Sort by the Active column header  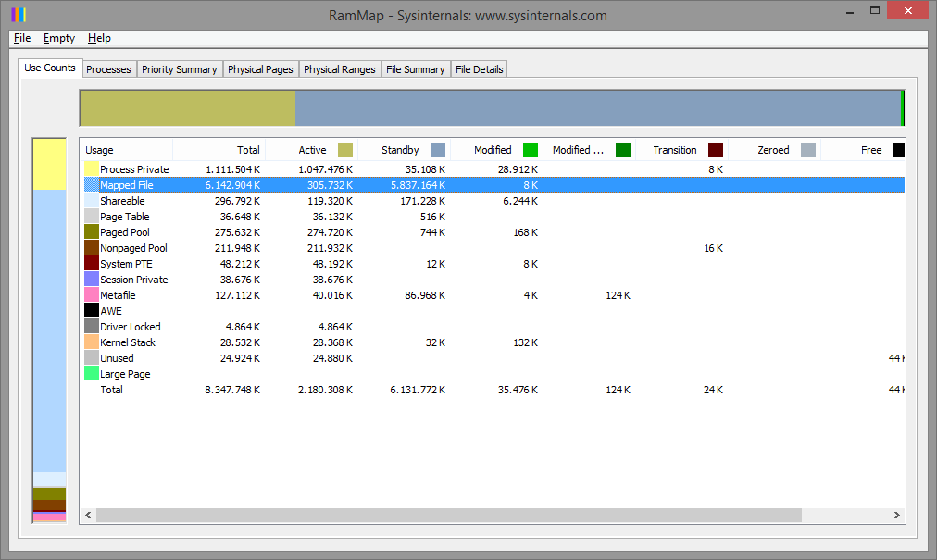(312, 150)
